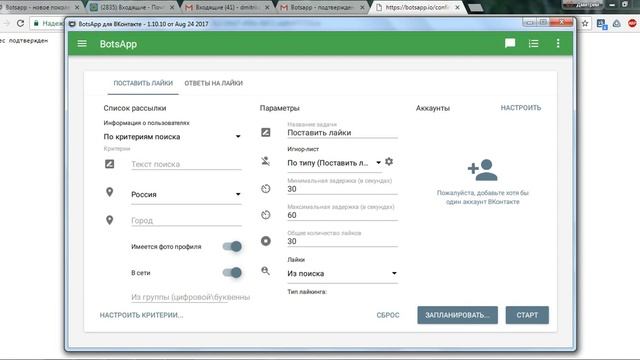Switch to 'Поставить лайки' tab

click(143, 83)
